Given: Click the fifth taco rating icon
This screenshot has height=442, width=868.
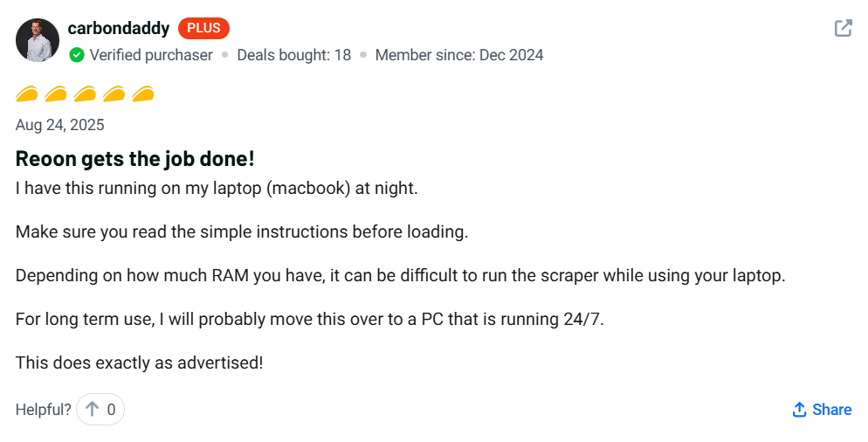Looking at the screenshot, I should (x=143, y=93).
